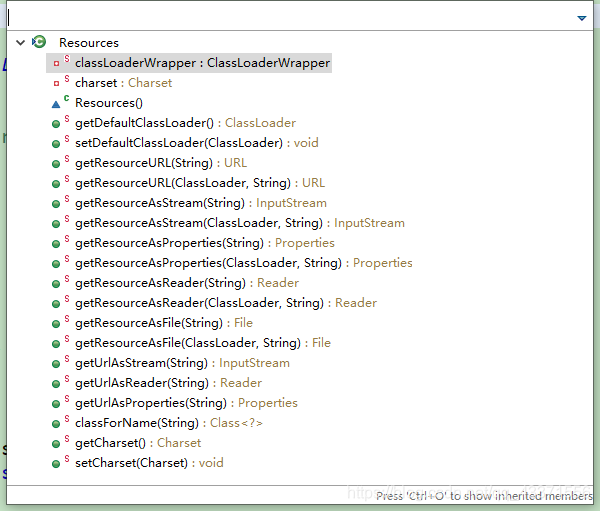600x511 pixels.
Task: Click the icon of getResourceAsProperties(String)
Action: 56,244
